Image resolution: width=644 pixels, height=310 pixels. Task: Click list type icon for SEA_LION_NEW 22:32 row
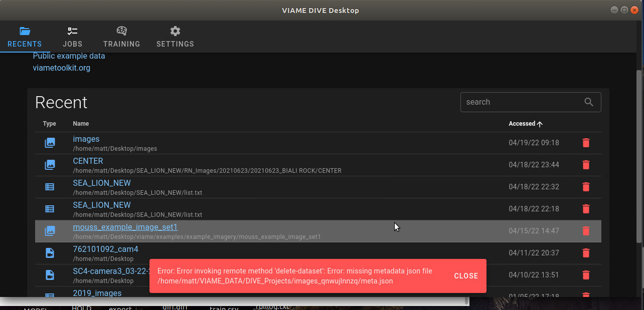(50, 187)
